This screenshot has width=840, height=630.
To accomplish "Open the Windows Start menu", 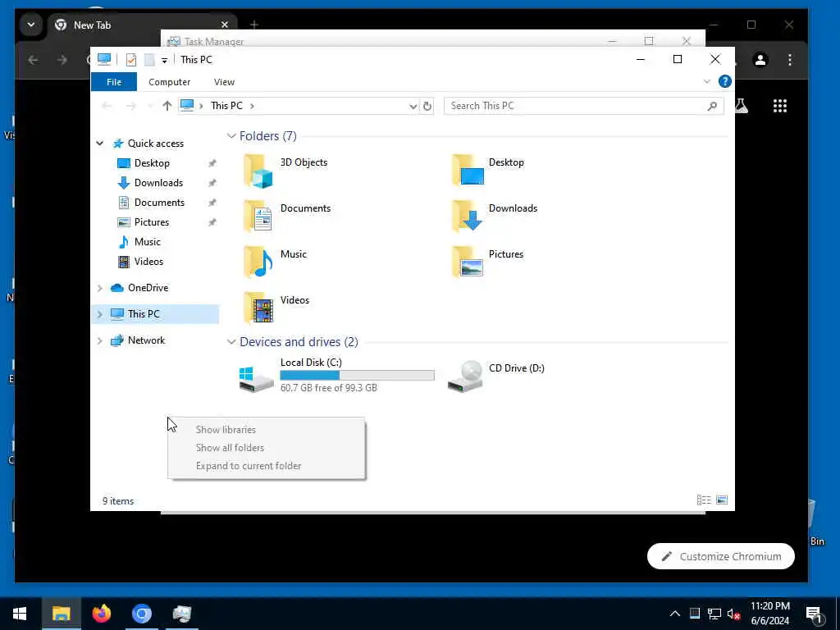I will [x=20, y=614].
